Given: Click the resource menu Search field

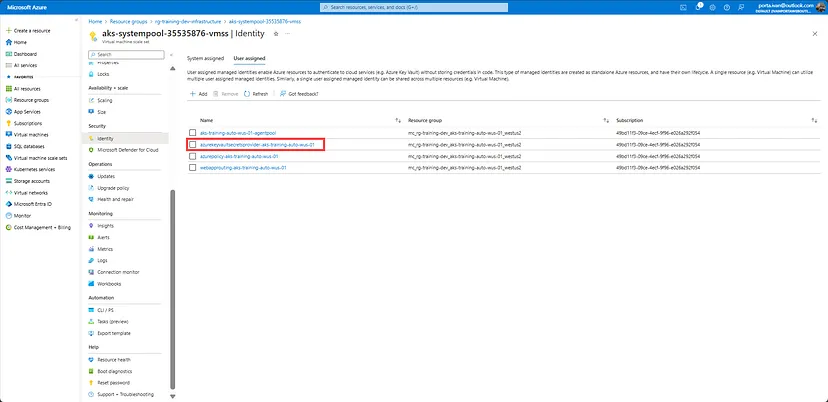Looking at the screenshot, I should click(x=126, y=54).
